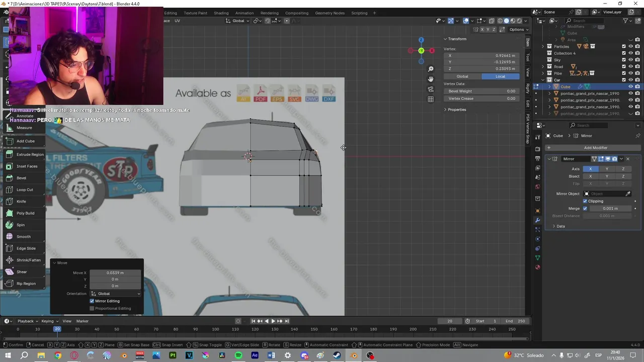This screenshot has width=644, height=362.
Task: Click the viewport zoom magnifier icon
Action: coord(431,69)
